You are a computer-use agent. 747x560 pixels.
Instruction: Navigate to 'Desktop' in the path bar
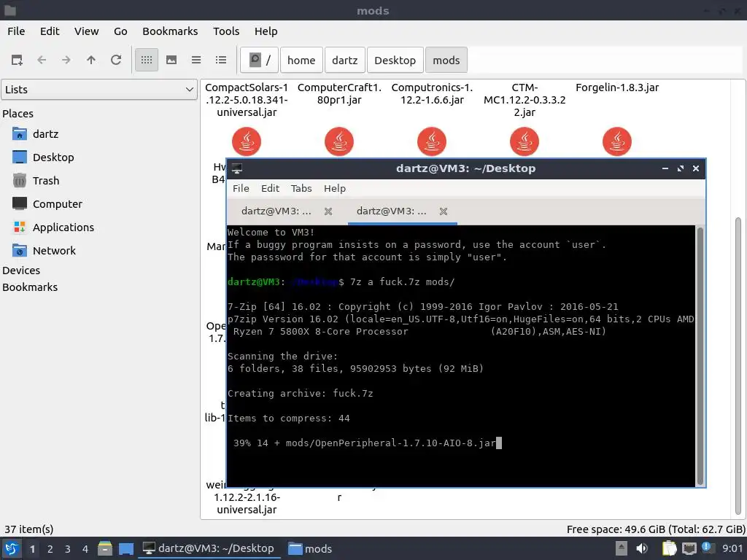[x=395, y=60]
